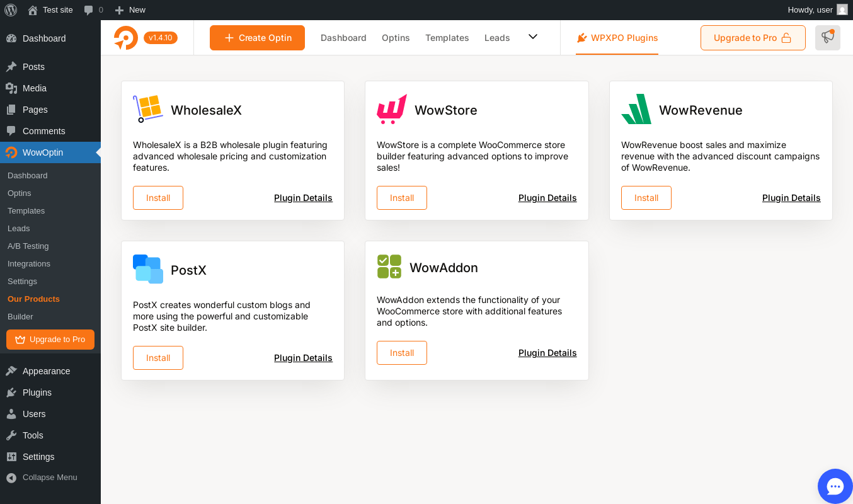Open the comments bubble in admin bar
853x504 pixels.
click(x=93, y=10)
